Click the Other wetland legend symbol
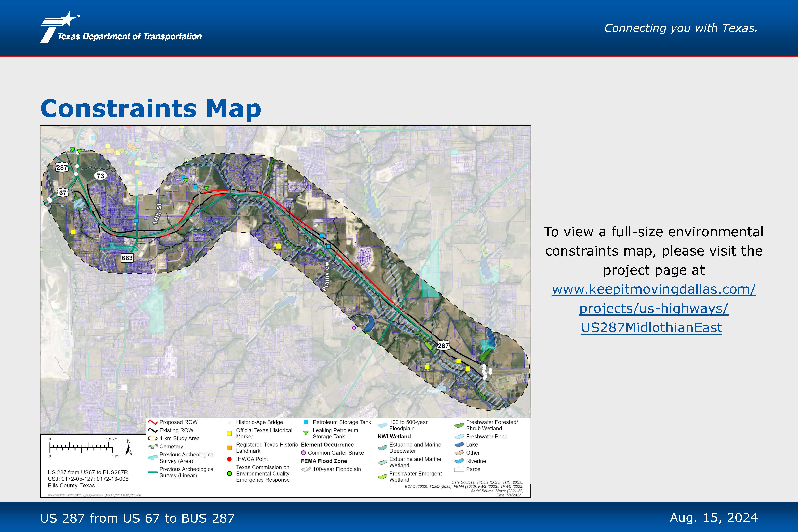 pos(459,453)
